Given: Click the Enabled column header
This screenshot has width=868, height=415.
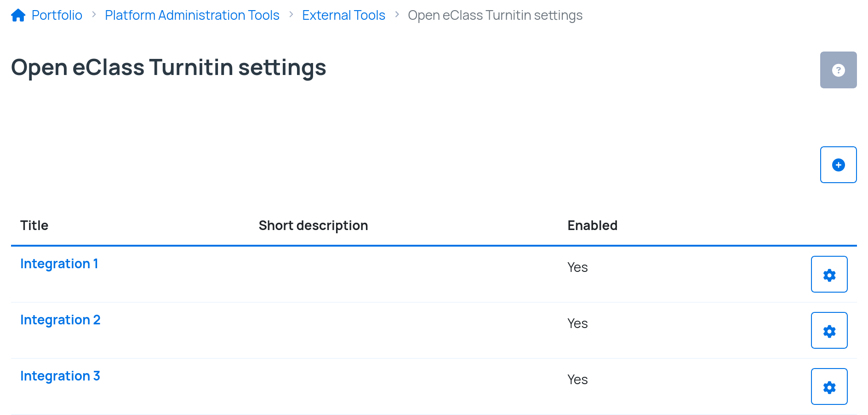Looking at the screenshot, I should [592, 225].
